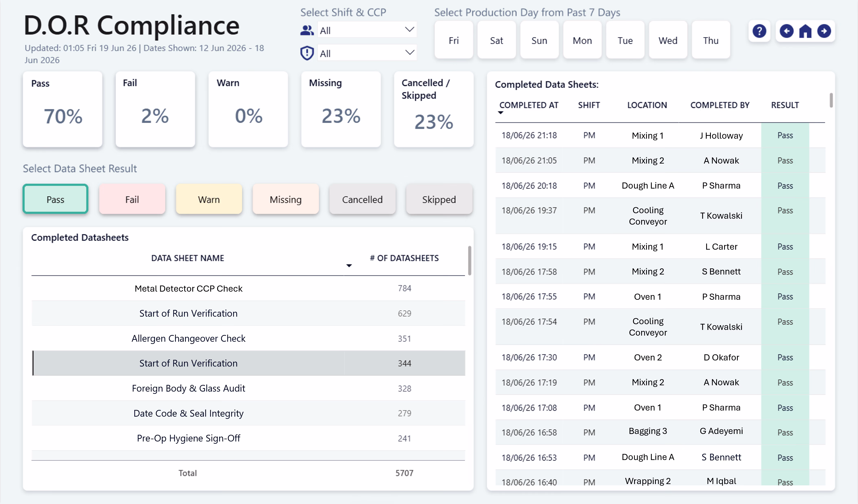Image resolution: width=858 pixels, height=504 pixels.
Task: Select Start of Run Verification row with 629
Action: tap(249, 313)
